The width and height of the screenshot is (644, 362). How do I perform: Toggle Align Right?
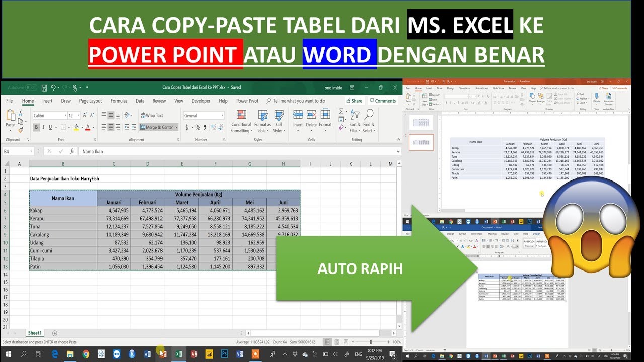point(118,127)
